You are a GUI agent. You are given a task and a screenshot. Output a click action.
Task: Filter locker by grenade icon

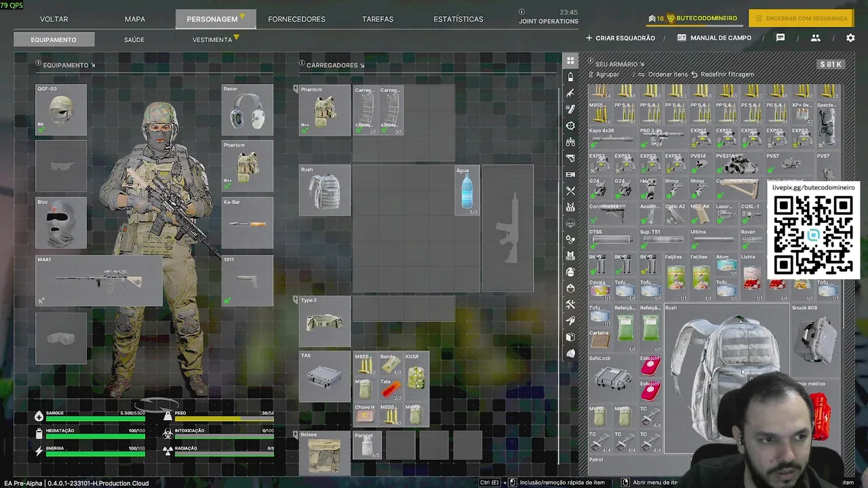tap(570, 272)
